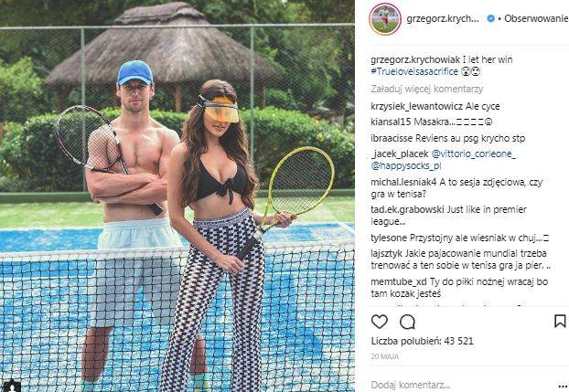Click the comment speech bubble icon
The height and width of the screenshot is (392, 569).
(x=407, y=322)
